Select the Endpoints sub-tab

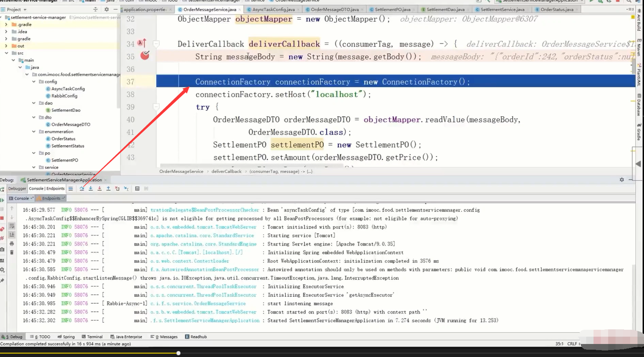pyautogui.click(x=51, y=198)
